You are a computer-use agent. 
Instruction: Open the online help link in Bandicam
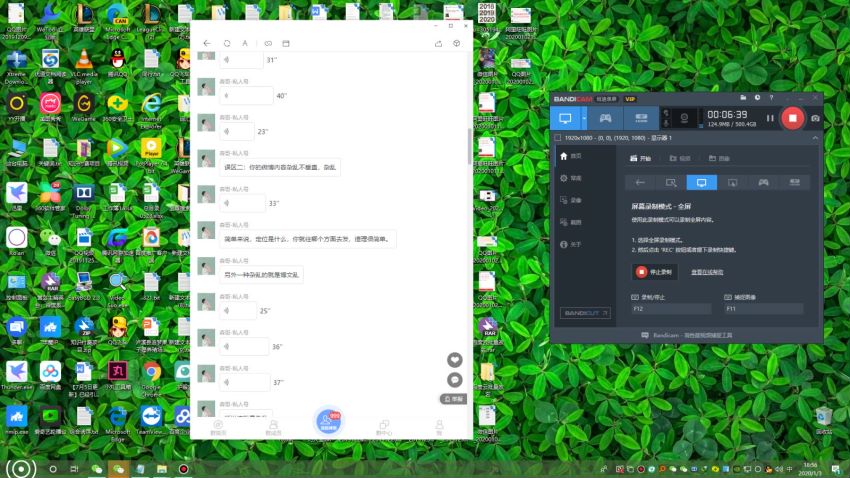(x=707, y=272)
